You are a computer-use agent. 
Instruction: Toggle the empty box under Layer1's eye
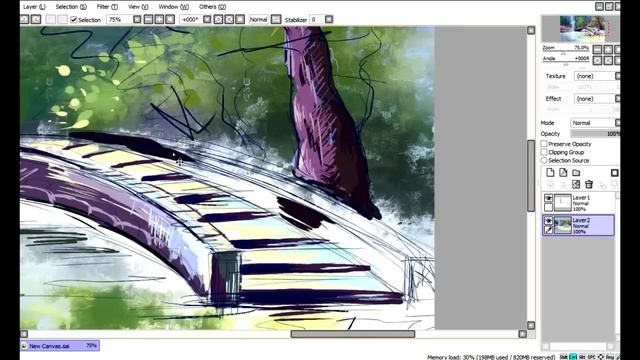[x=548, y=207]
